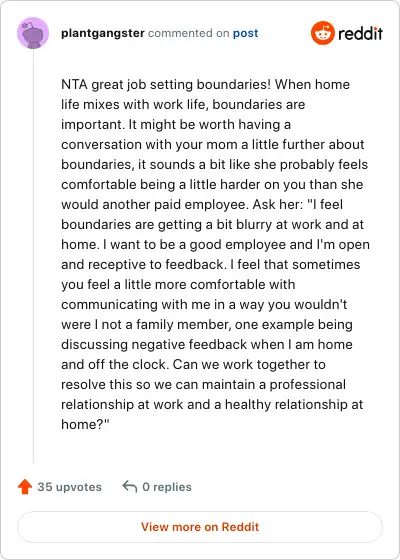Click the purple plantgangster avatar

(x=33, y=33)
